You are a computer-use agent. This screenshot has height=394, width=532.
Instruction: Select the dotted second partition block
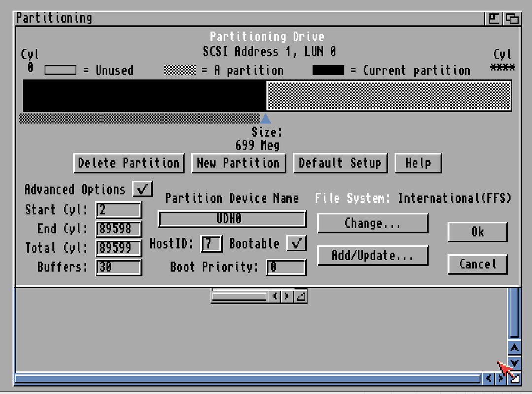pos(389,96)
